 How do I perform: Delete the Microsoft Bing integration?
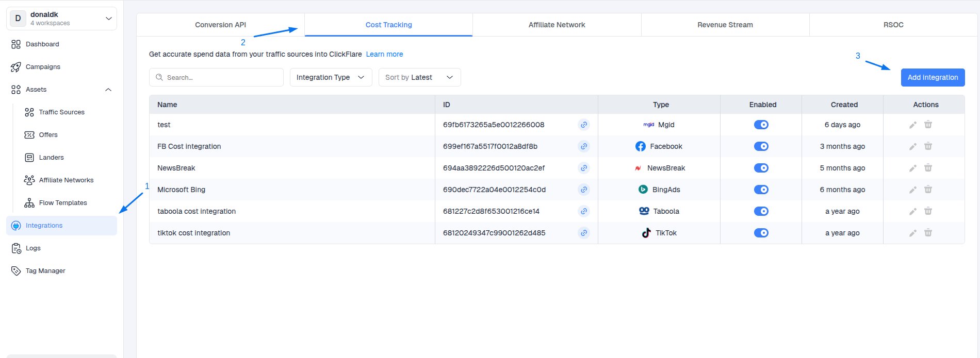(x=928, y=190)
